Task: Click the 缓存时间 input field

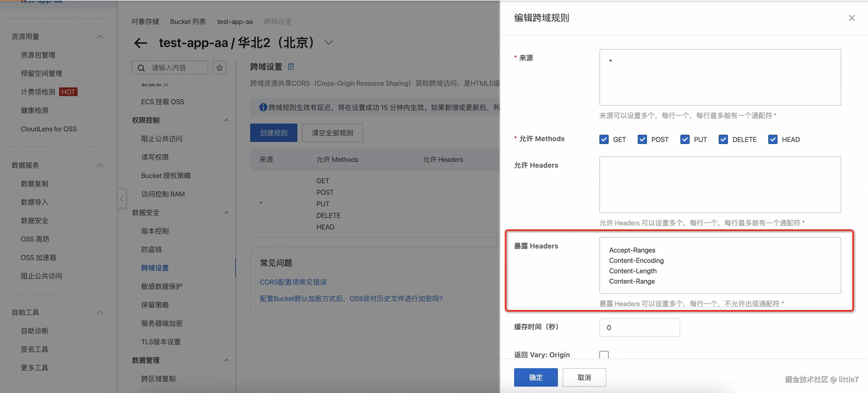Action: [x=639, y=327]
